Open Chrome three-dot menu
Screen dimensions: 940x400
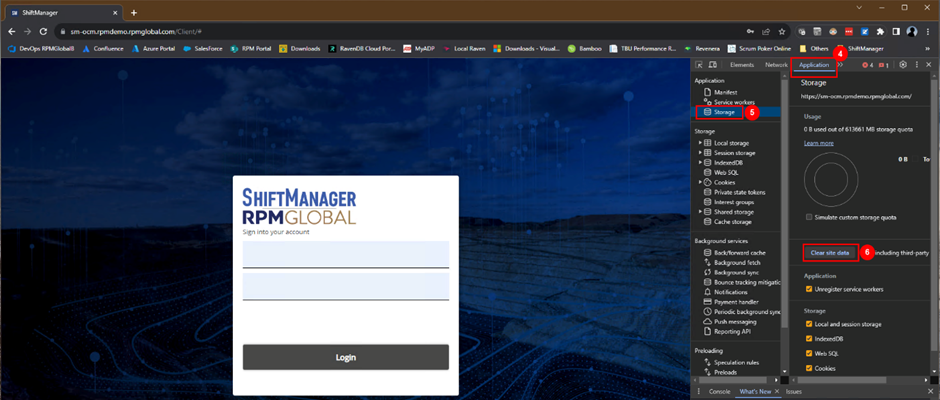tap(927, 31)
